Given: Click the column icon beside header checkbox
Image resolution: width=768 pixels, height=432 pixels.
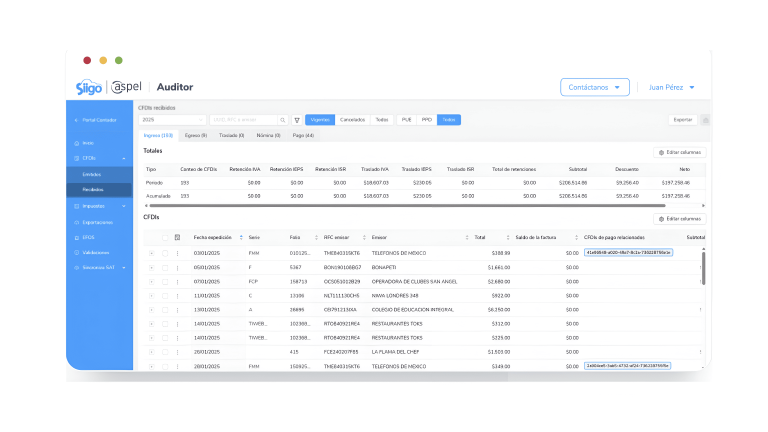Looking at the screenshot, I should [x=177, y=237].
